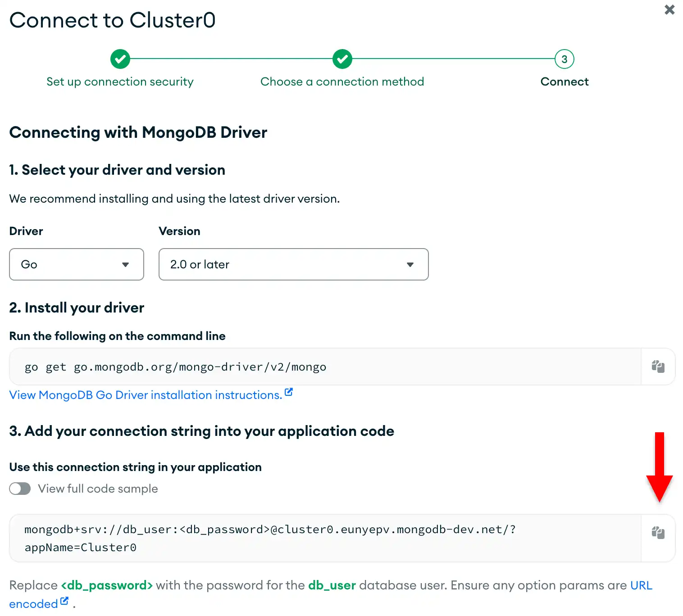
Task: Switch to the Choose a connection method step
Action: coord(342,82)
